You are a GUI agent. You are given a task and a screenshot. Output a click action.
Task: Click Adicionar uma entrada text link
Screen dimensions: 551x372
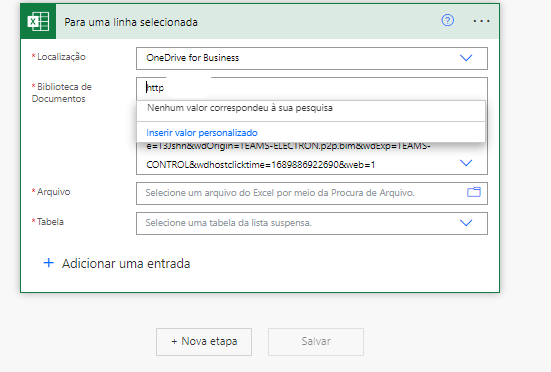(x=126, y=263)
